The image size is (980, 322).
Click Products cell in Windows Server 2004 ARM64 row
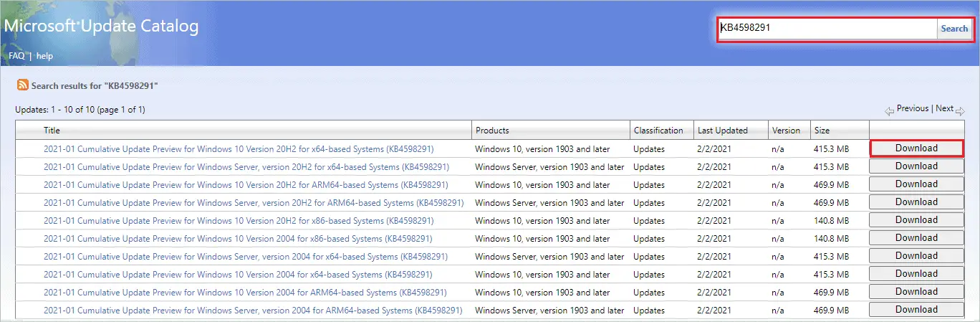(549, 310)
